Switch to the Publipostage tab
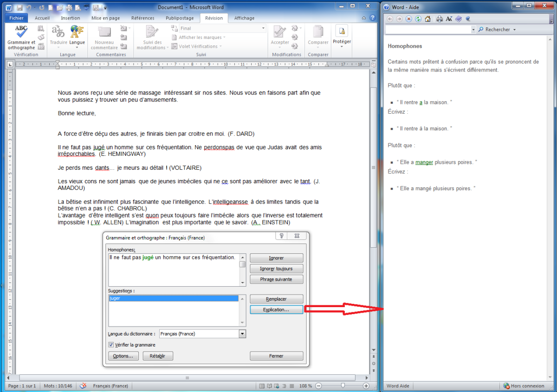This screenshot has width=557, height=392. coord(180,18)
